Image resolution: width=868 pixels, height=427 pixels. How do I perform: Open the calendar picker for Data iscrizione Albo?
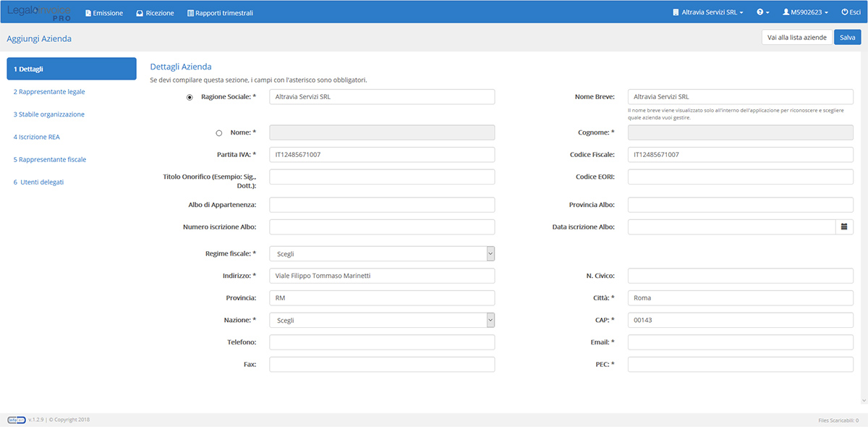[x=843, y=227]
